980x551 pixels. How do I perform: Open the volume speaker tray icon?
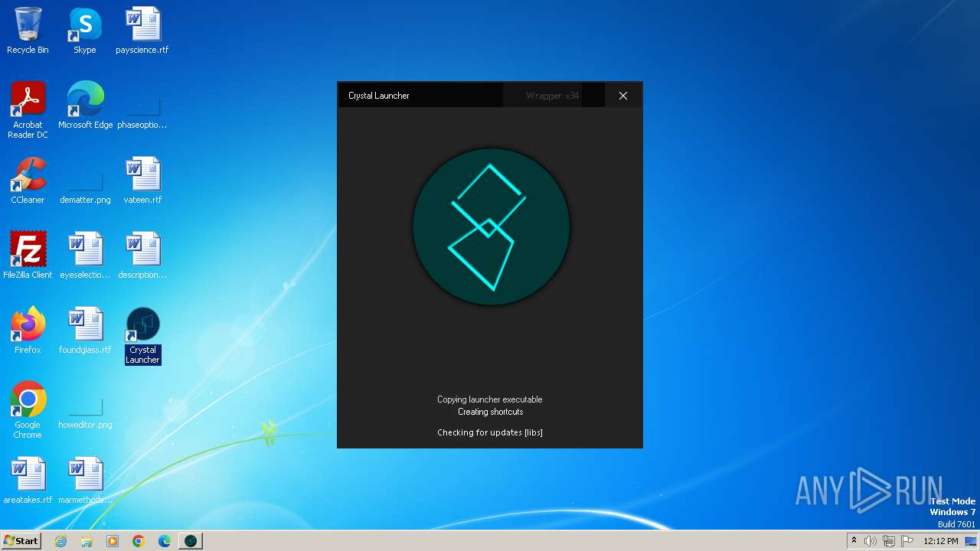871,541
